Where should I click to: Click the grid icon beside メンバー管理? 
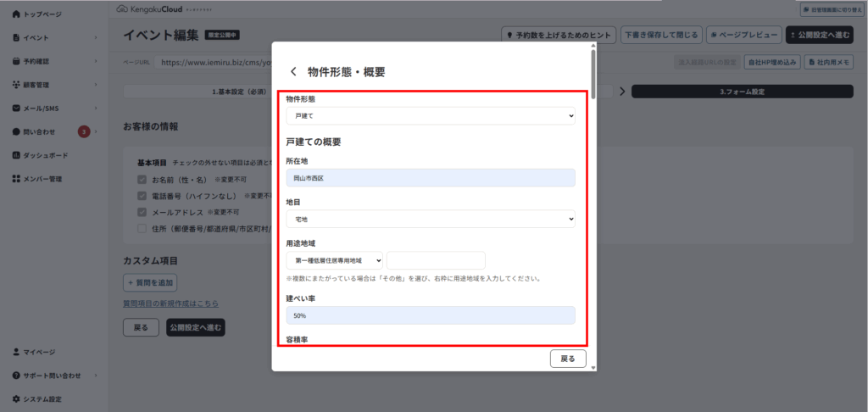click(16, 179)
